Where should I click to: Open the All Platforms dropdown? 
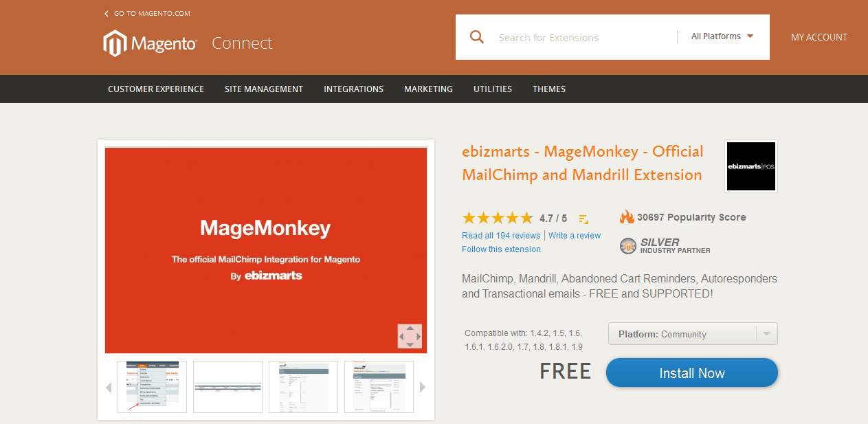coord(722,36)
